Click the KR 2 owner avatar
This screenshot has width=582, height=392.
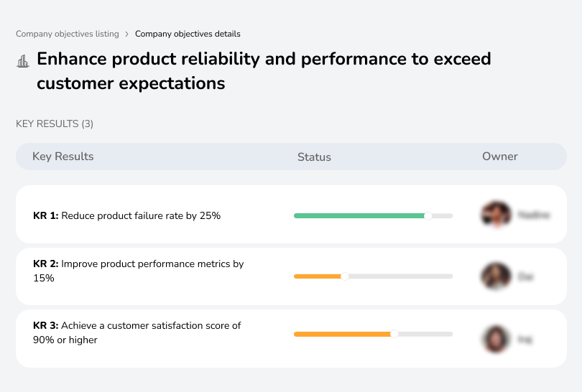click(x=496, y=276)
